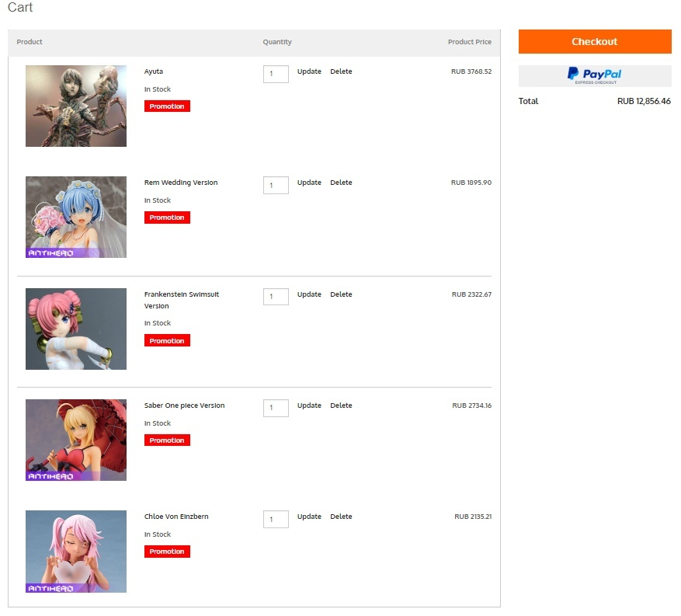Click the price RUB 2734.16
Viewport: 681px width, 616px height.
coord(471,405)
